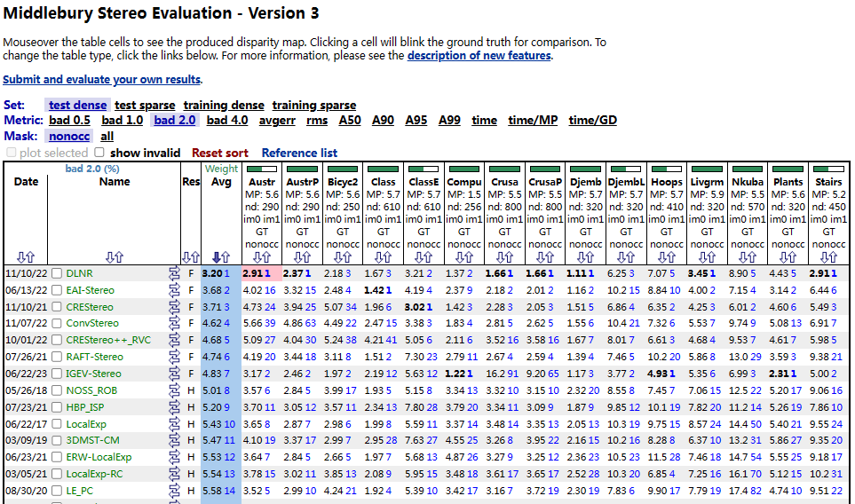Enable the show invalid checkbox
This screenshot has height=504, width=855.
(x=99, y=153)
